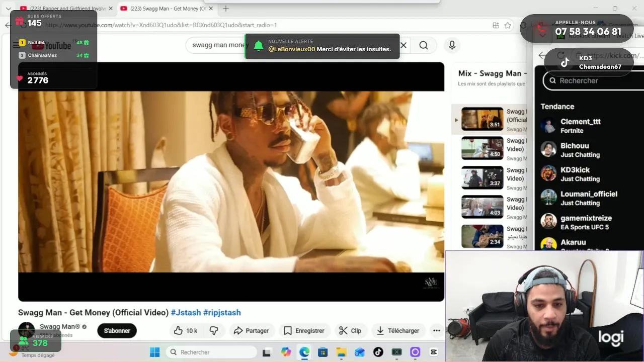Open playlist video with 3:37 duration

tap(482, 177)
